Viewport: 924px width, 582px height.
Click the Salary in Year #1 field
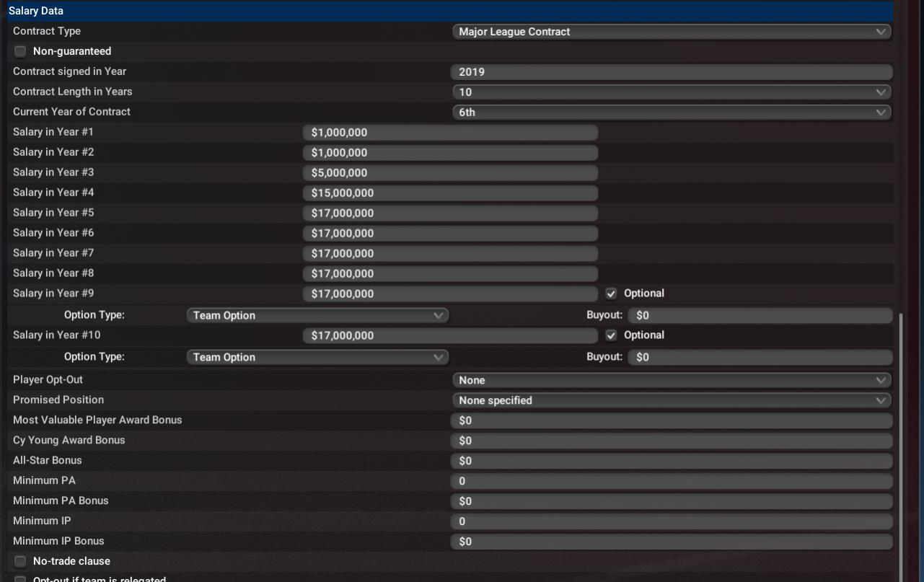pyautogui.click(x=450, y=133)
